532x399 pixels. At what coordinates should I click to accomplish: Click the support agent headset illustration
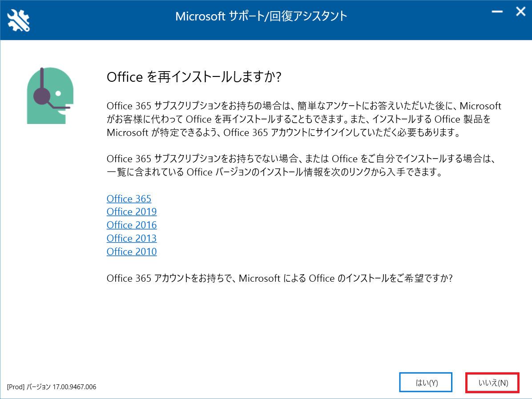click(x=50, y=96)
